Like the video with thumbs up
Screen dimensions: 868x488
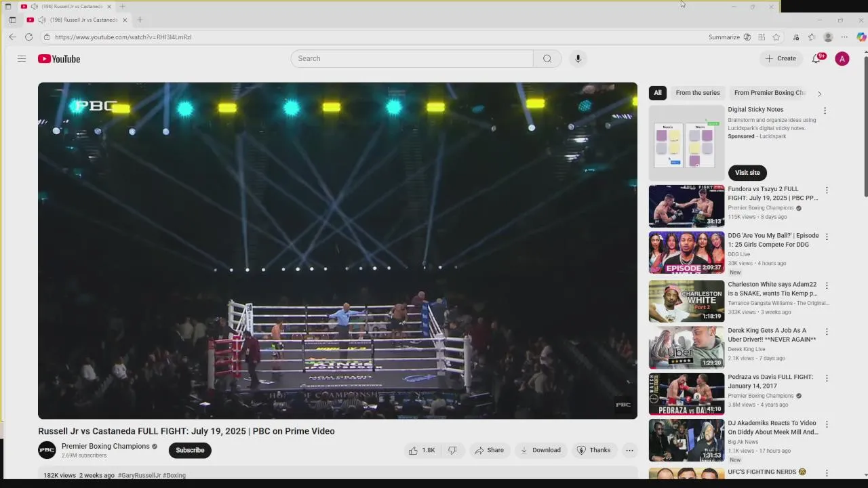click(x=421, y=450)
